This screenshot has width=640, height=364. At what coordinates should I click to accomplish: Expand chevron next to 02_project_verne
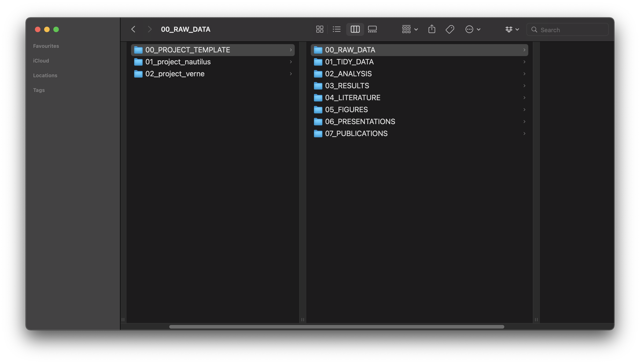[x=291, y=74]
